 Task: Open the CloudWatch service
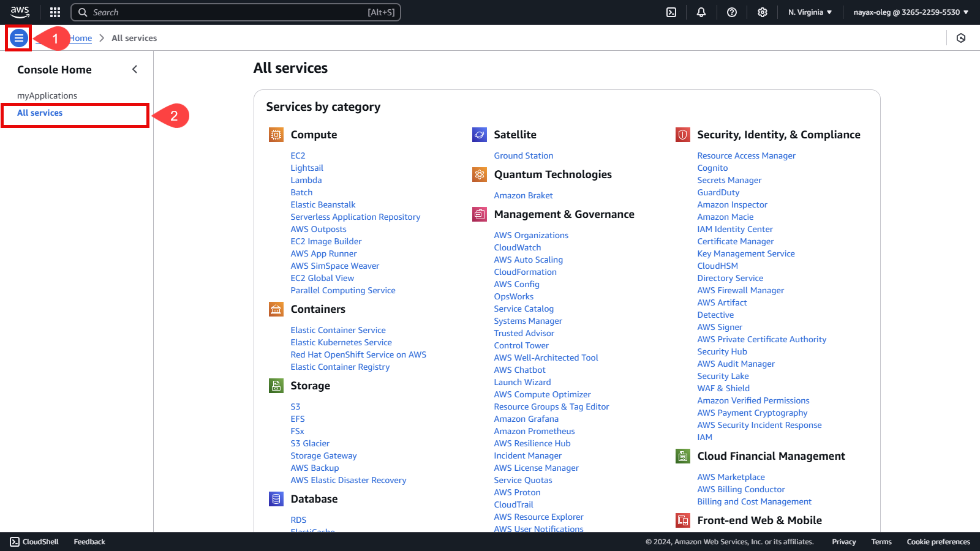(518, 247)
